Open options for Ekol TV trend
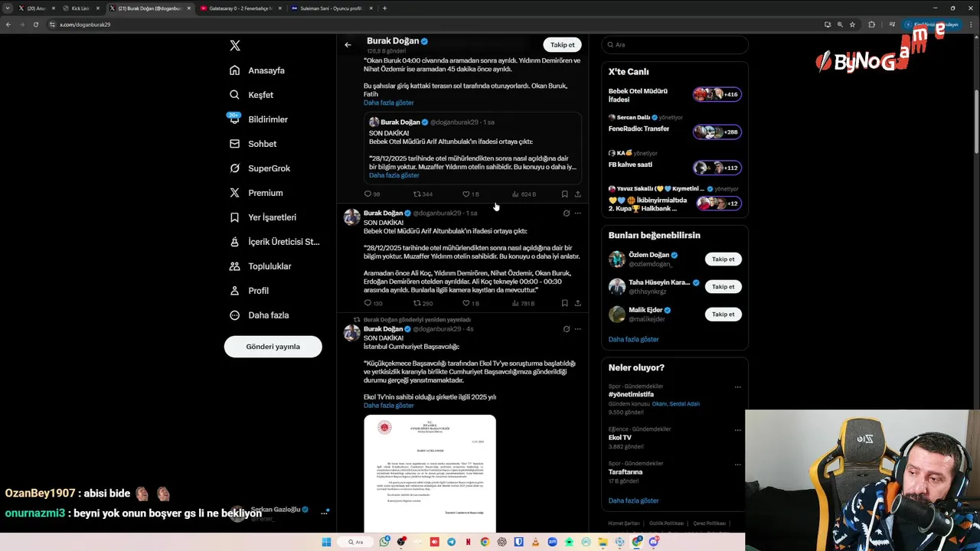 [737, 430]
